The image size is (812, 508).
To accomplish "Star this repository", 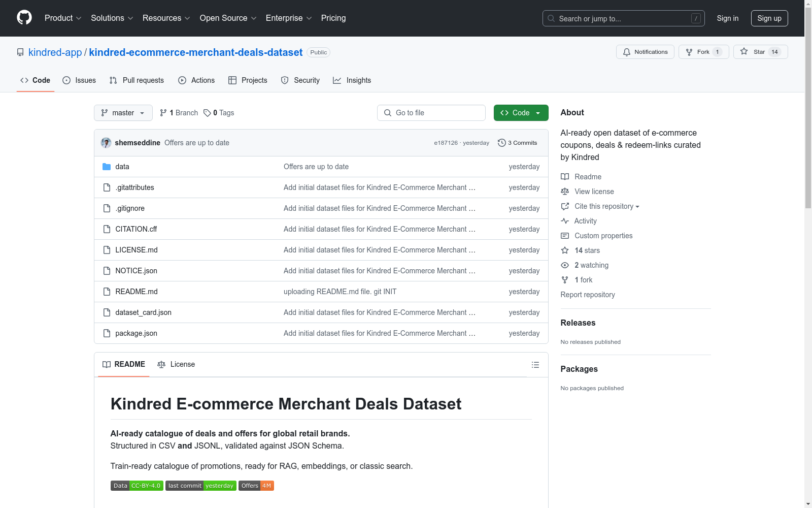I will (761, 52).
